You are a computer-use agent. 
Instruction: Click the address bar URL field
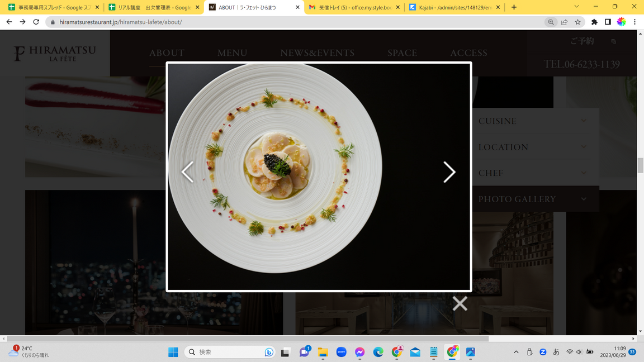280,22
